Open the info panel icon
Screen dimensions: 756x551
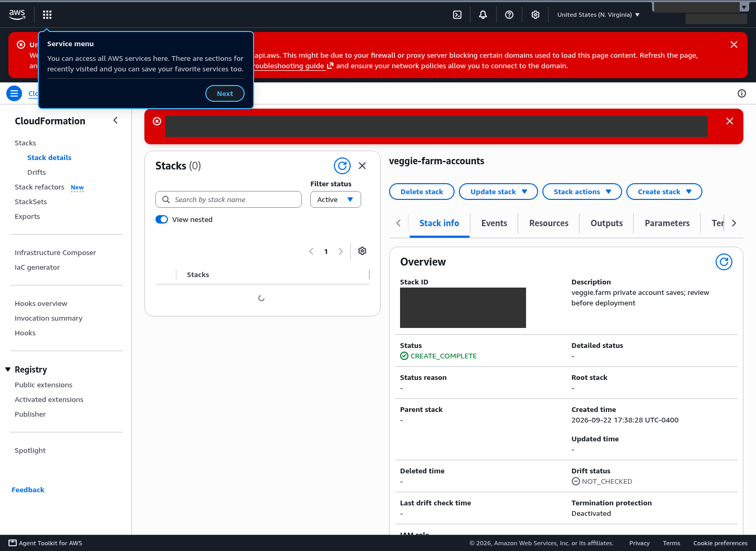(742, 93)
